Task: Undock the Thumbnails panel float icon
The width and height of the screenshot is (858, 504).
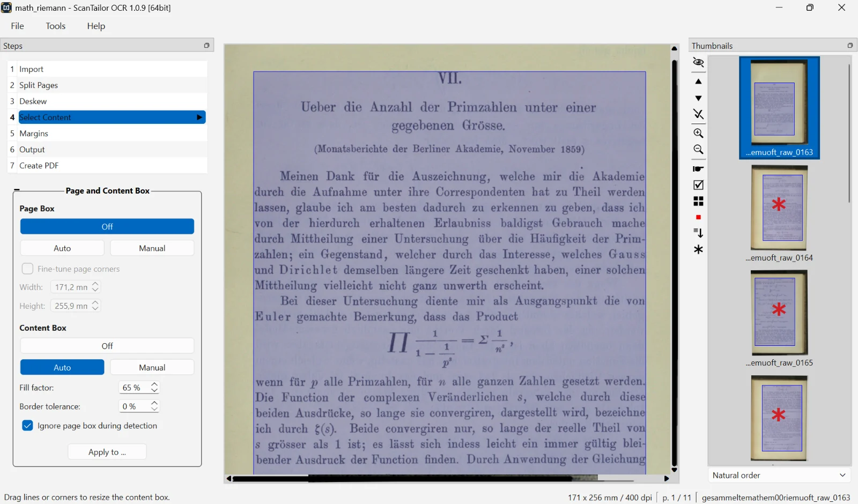Action: click(850, 46)
